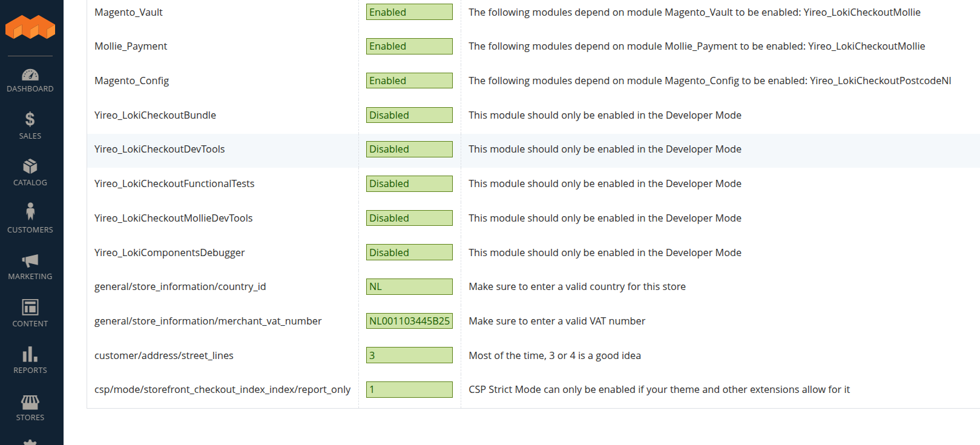Click the Magento logo in the sidebar
The height and width of the screenshot is (445, 980).
30,27
